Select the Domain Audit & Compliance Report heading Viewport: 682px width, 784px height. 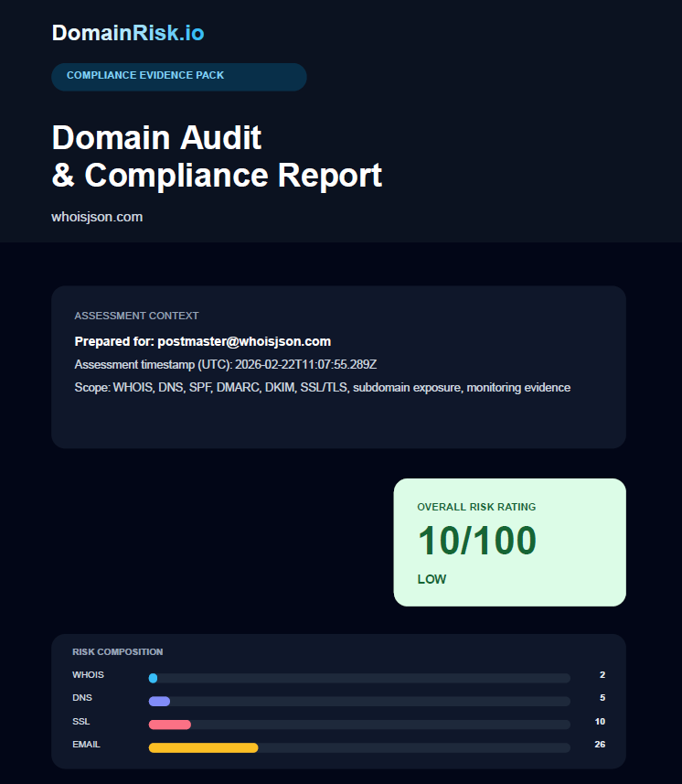point(217,156)
